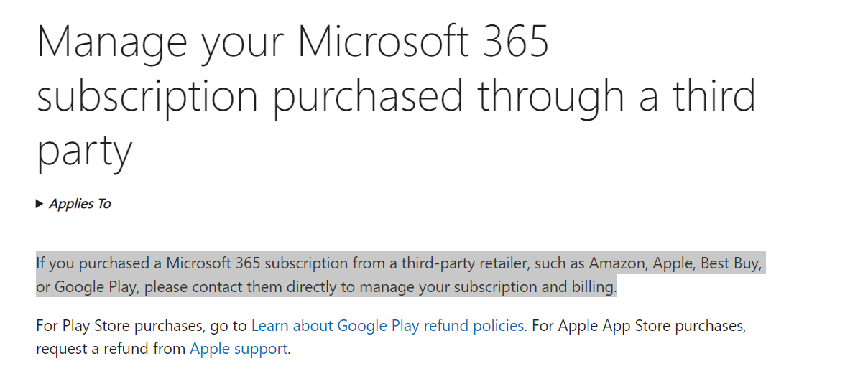This screenshot has height=369, width=868.
Task: Click the word subscription in the heading
Action: pos(147,95)
